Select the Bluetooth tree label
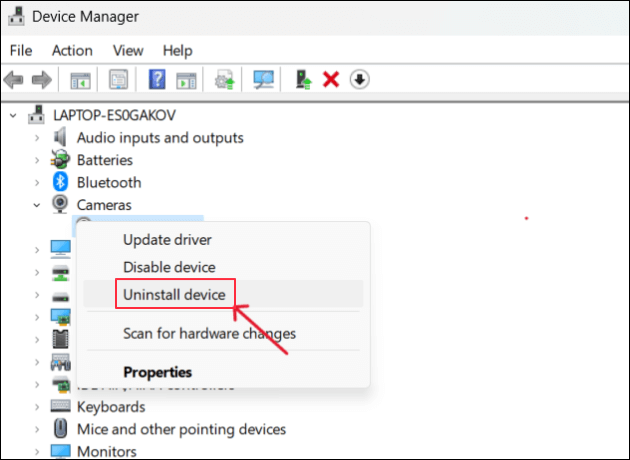Image resolution: width=630 pixels, height=460 pixels. pos(109,183)
